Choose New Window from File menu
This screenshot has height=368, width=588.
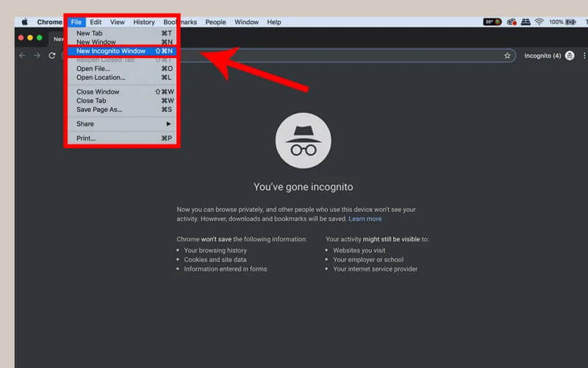click(x=122, y=42)
